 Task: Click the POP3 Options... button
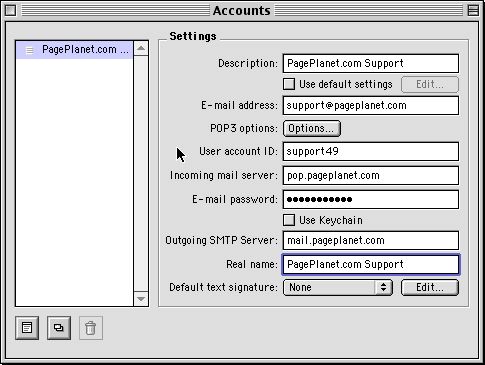[x=312, y=128]
